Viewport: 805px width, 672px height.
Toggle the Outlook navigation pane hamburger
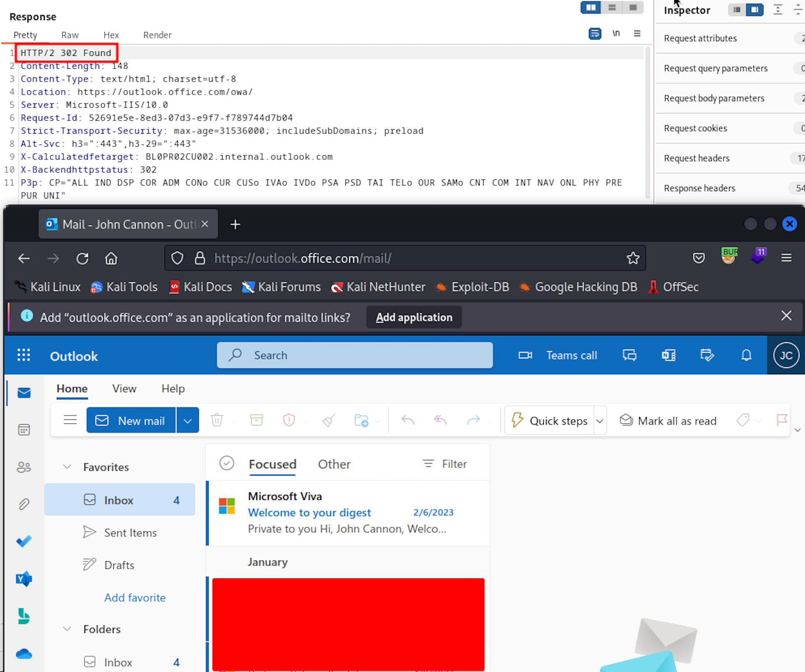point(70,420)
